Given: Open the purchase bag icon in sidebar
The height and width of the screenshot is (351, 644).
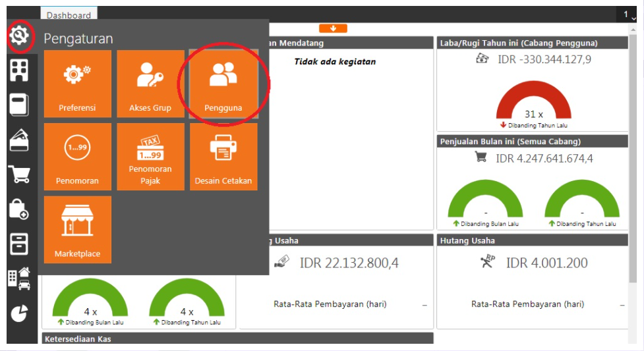Looking at the screenshot, I should 19,209.
